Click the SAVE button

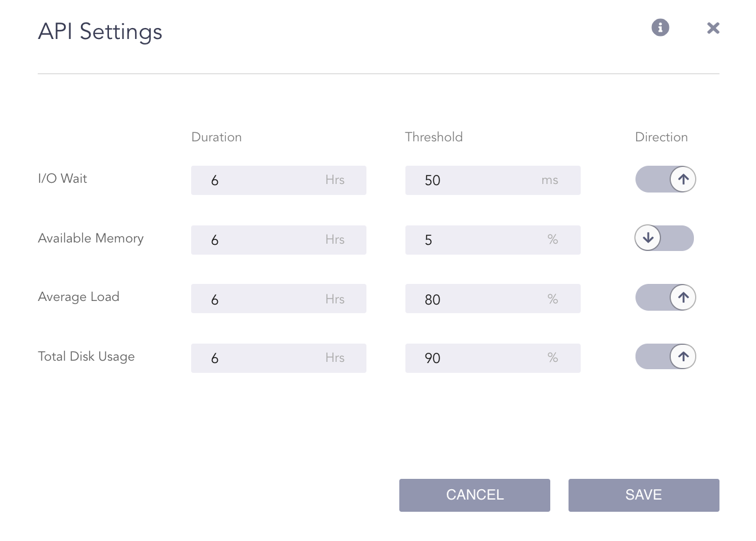(643, 495)
